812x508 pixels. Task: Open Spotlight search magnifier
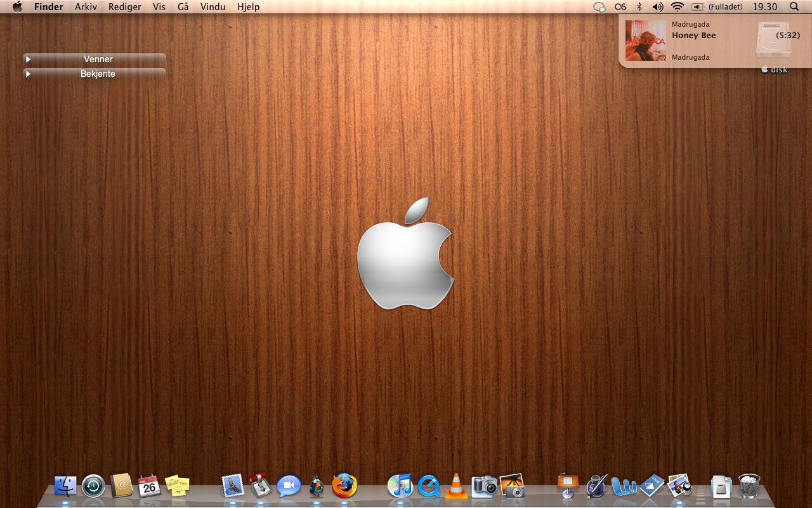[x=794, y=7]
